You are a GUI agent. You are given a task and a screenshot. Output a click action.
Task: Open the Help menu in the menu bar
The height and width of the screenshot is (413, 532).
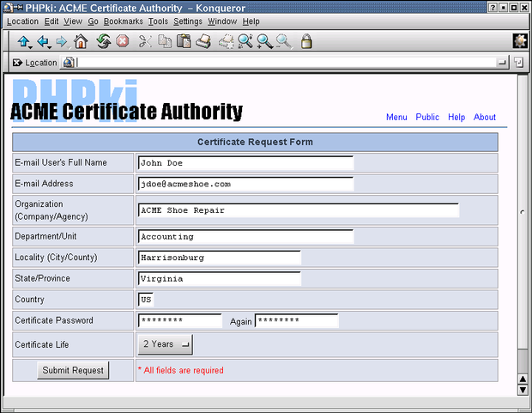(x=251, y=21)
